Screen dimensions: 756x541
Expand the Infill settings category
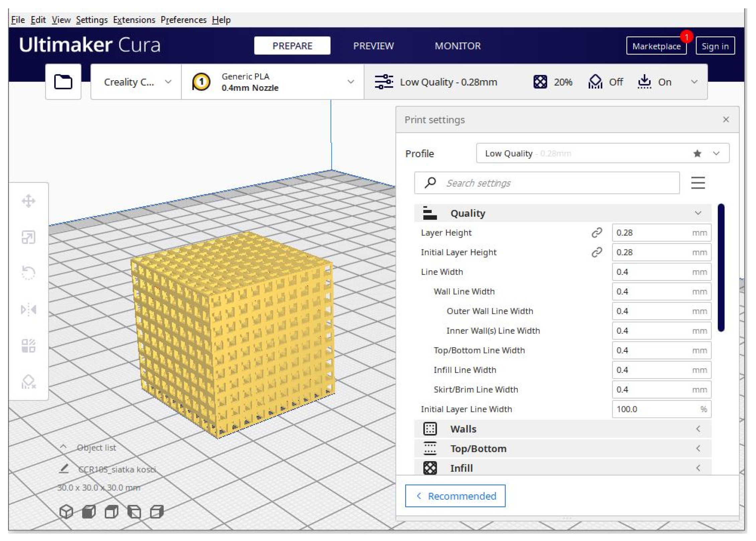click(x=562, y=468)
